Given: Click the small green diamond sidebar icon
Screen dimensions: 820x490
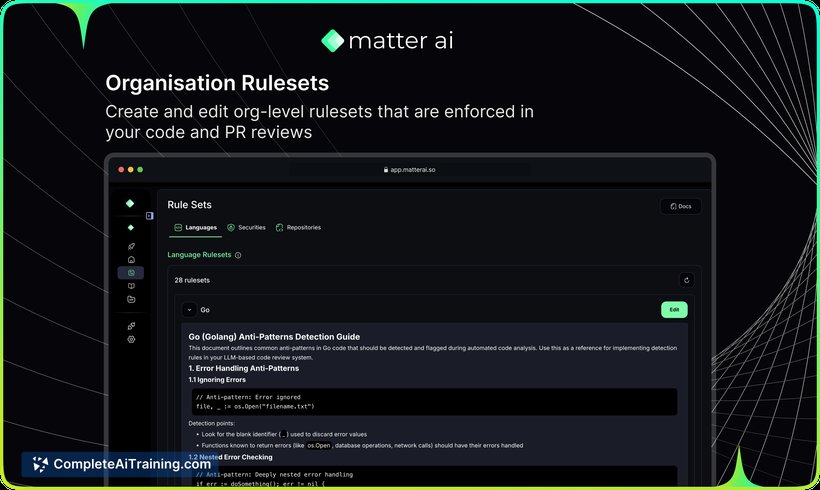Looking at the screenshot, I should pos(131,227).
